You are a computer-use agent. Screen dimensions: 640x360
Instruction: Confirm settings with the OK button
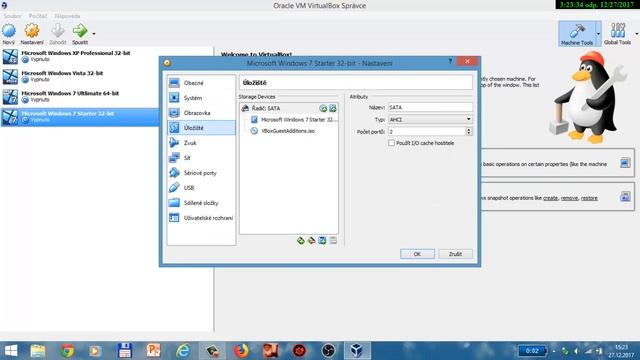[x=417, y=254]
